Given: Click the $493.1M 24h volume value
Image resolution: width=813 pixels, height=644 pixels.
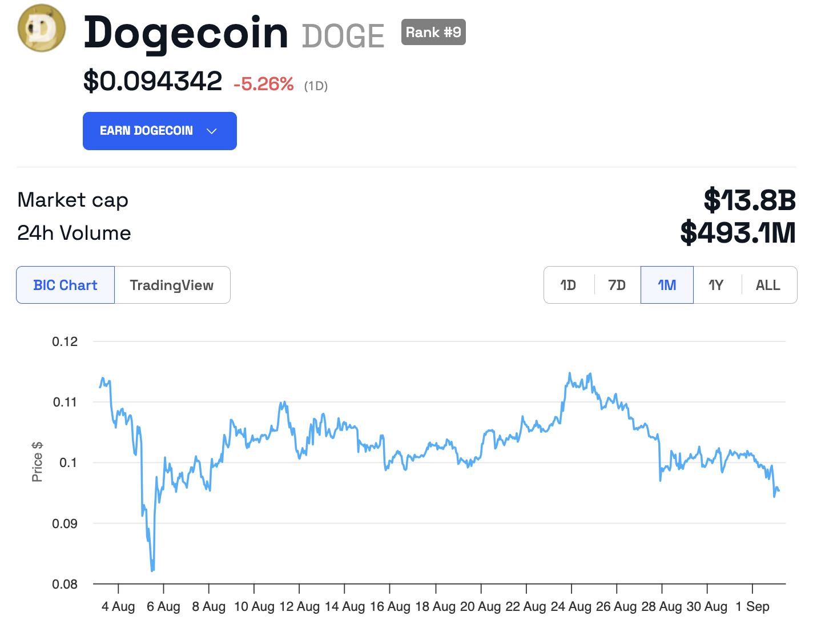Looking at the screenshot, I should pos(738,233).
